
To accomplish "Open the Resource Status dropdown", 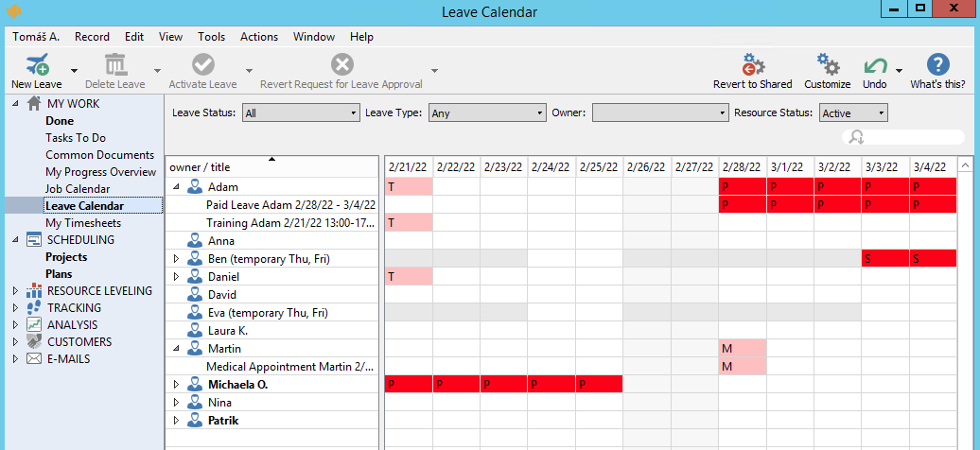I will (x=853, y=113).
